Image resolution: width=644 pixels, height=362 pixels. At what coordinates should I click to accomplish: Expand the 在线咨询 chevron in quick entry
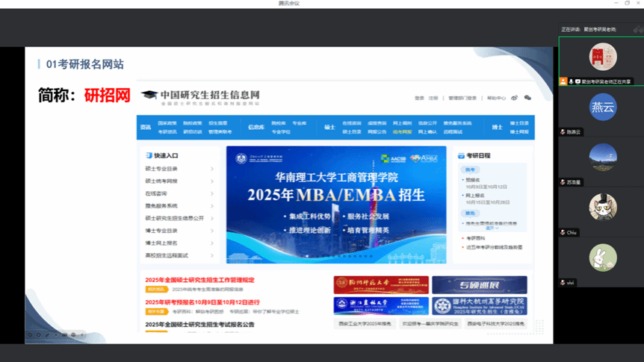pos(212,193)
